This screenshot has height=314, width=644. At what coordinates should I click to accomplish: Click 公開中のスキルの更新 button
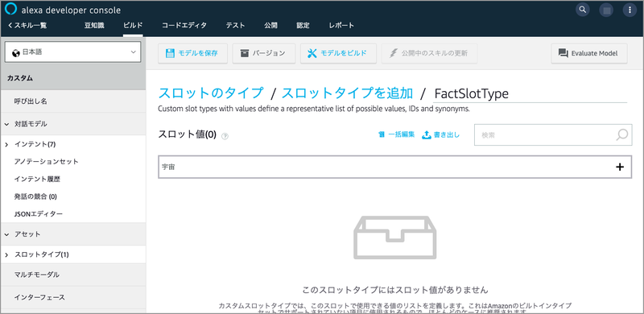pyautogui.click(x=430, y=53)
